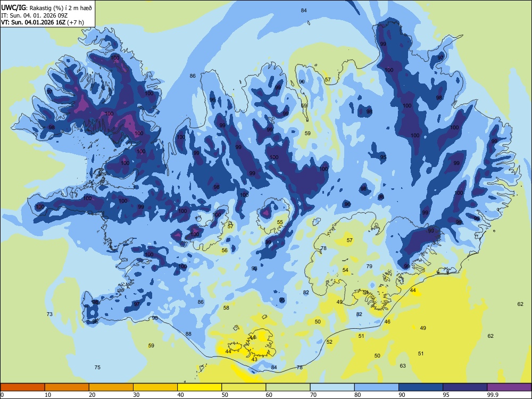Click the purple legend swatch above 99.9
532x399 pixels.
509,387
